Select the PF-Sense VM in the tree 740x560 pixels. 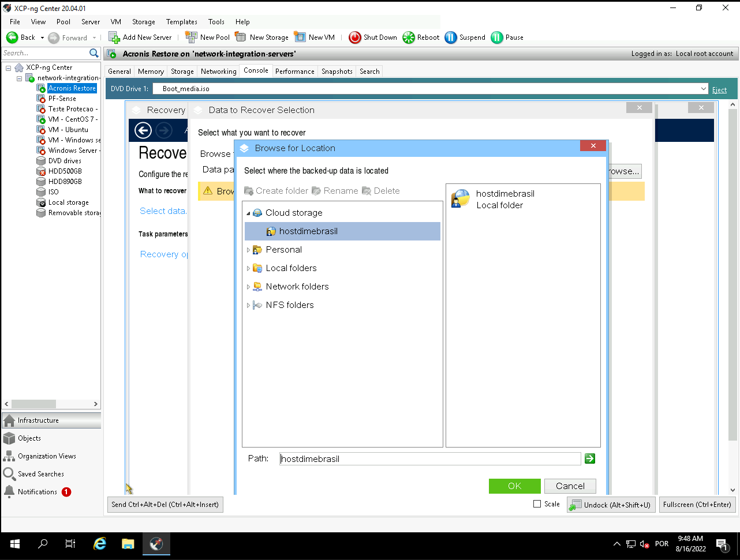(x=62, y=99)
